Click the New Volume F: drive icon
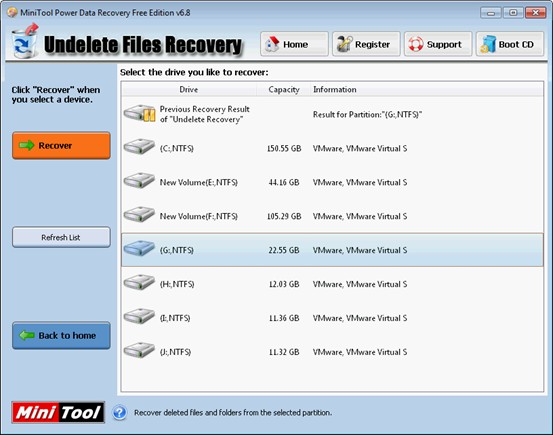Viewport: 553px width, 435px height. pos(139,214)
